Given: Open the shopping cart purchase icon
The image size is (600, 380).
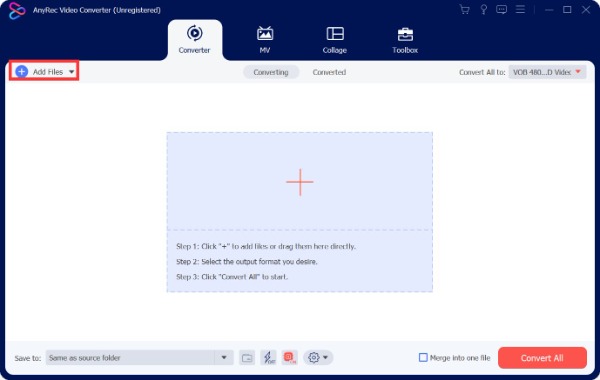Looking at the screenshot, I should point(464,10).
